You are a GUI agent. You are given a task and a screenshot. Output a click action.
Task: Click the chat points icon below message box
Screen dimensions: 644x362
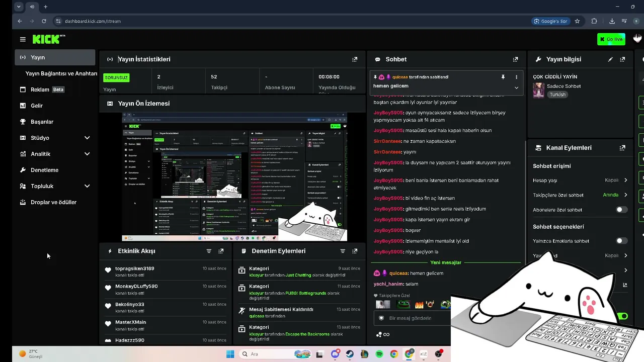383,334
